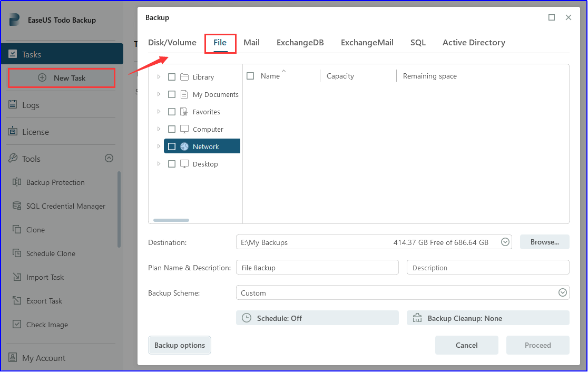Expand the Computer tree node
This screenshot has width=588, height=372.
(x=159, y=129)
